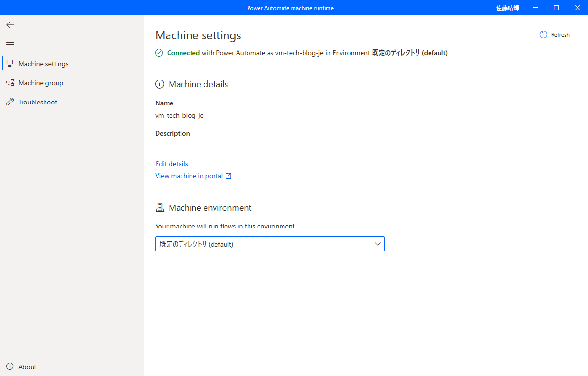This screenshot has width=588, height=376.
Task: Click the Edit details link
Action: 171,164
